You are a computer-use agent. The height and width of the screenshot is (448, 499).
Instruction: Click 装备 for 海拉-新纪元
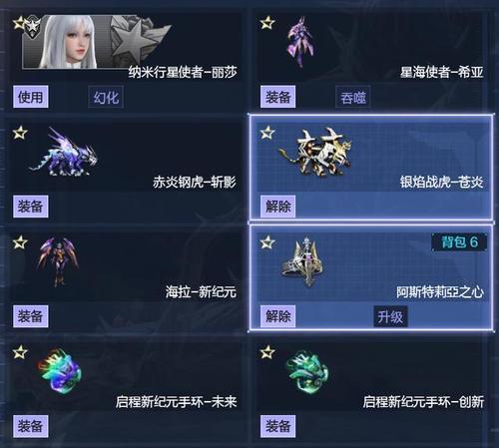(31, 316)
